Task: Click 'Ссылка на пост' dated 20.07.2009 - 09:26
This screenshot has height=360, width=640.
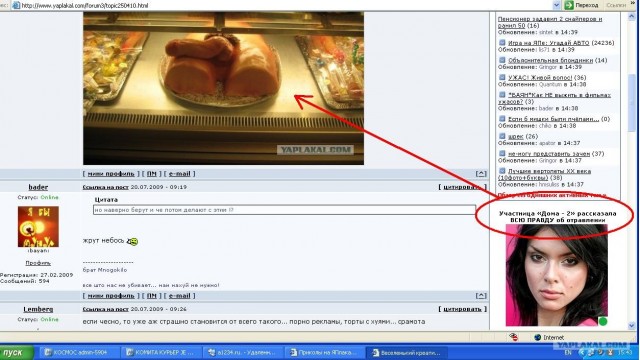Action: tap(105, 309)
